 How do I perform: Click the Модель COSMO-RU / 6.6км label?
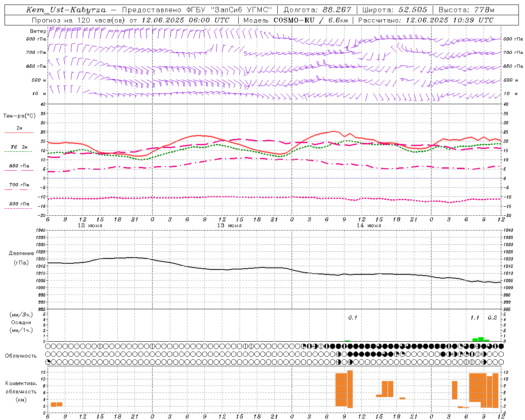tap(296, 20)
